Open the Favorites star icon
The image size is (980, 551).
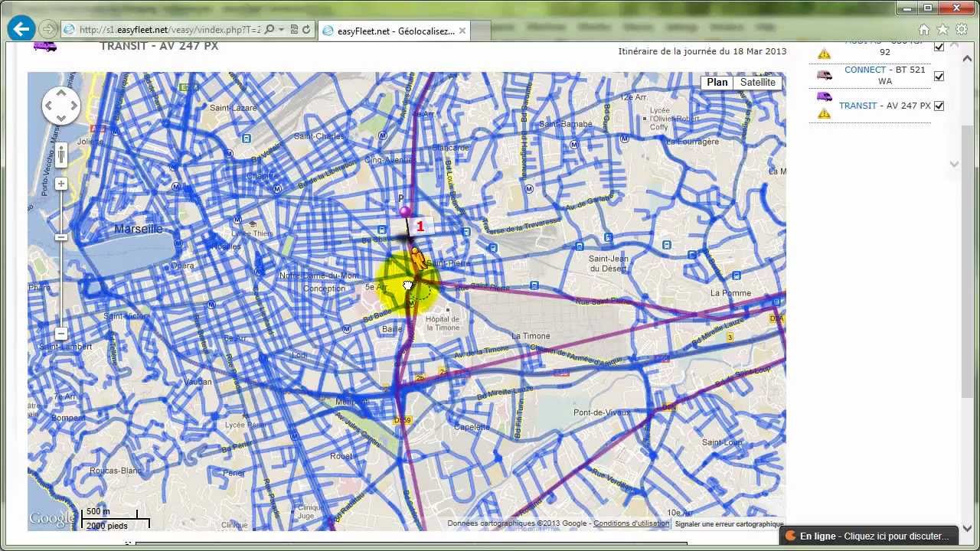click(x=942, y=29)
